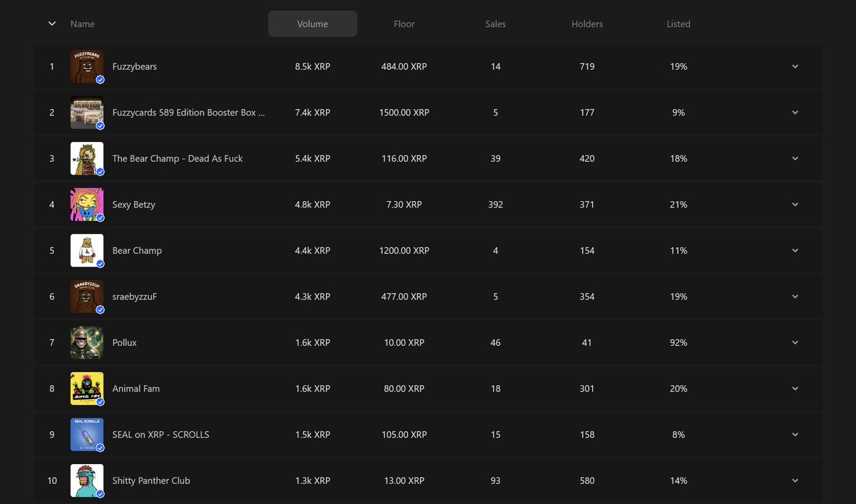Click the chevron beside the Name header
The image size is (856, 504).
52,24
